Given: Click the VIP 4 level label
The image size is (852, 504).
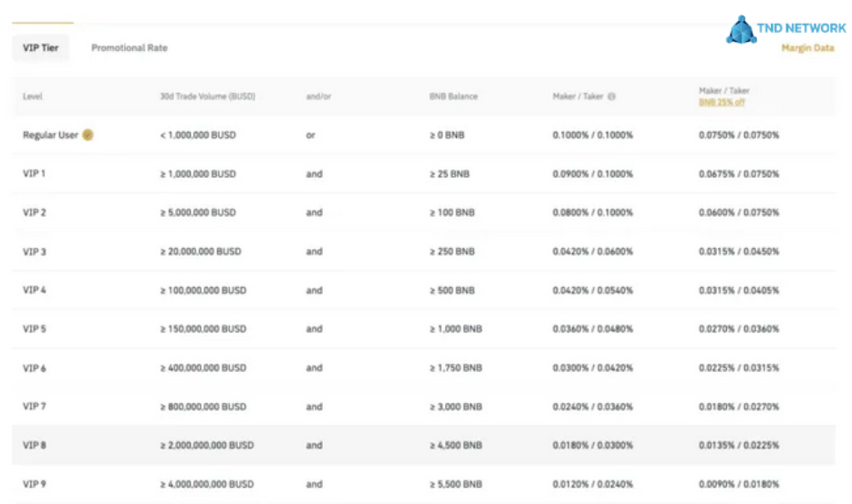Looking at the screenshot, I should click(35, 291).
